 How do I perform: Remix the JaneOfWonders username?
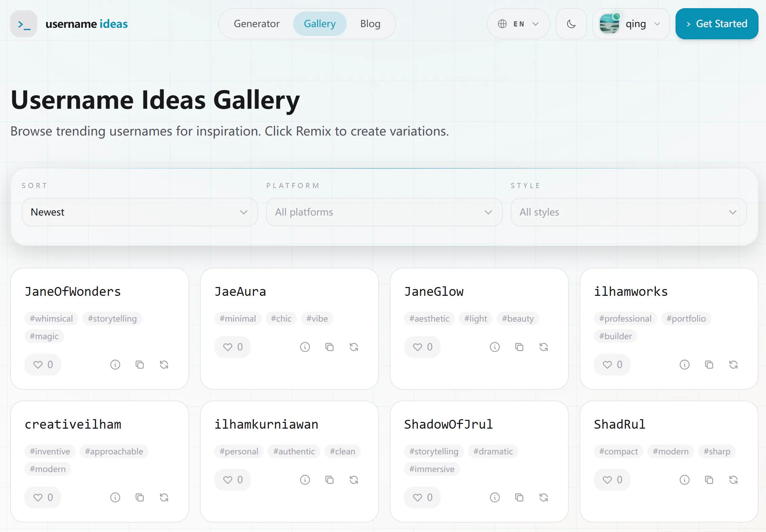coord(164,365)
